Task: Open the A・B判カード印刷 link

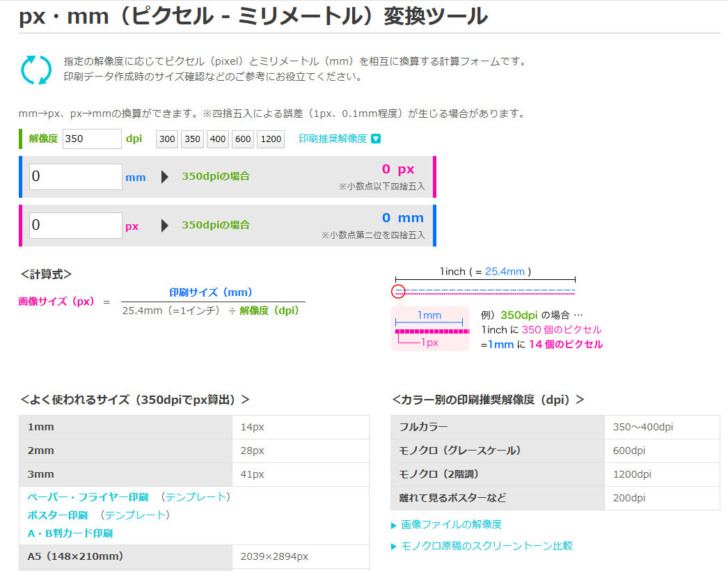Action: pos(70,533)
